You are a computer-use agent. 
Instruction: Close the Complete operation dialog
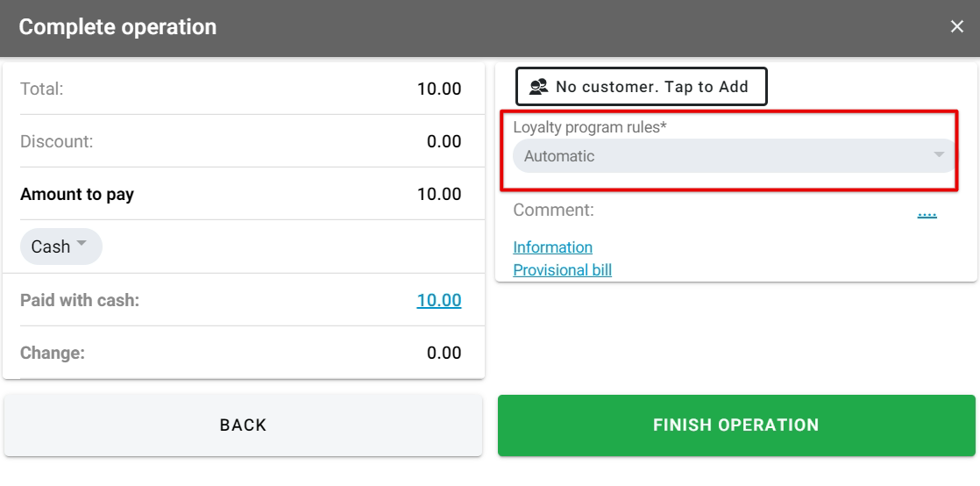tap(956, 26)
